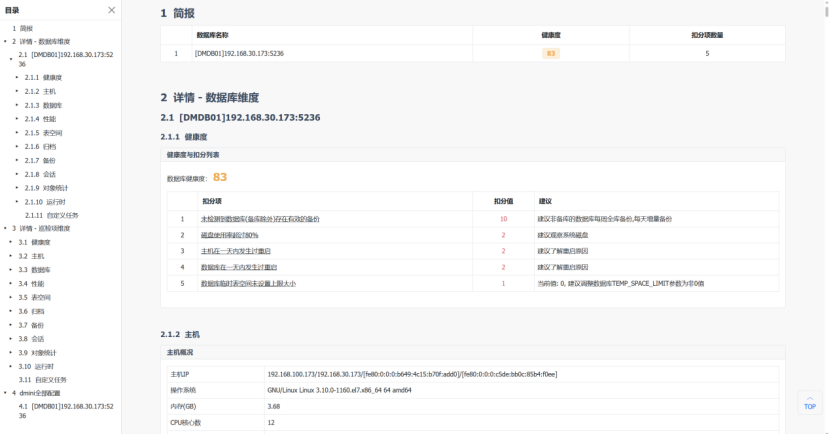
Task: Click the TEMP_SPACE_LIMIT suggestion text
Action: (620, 284)
